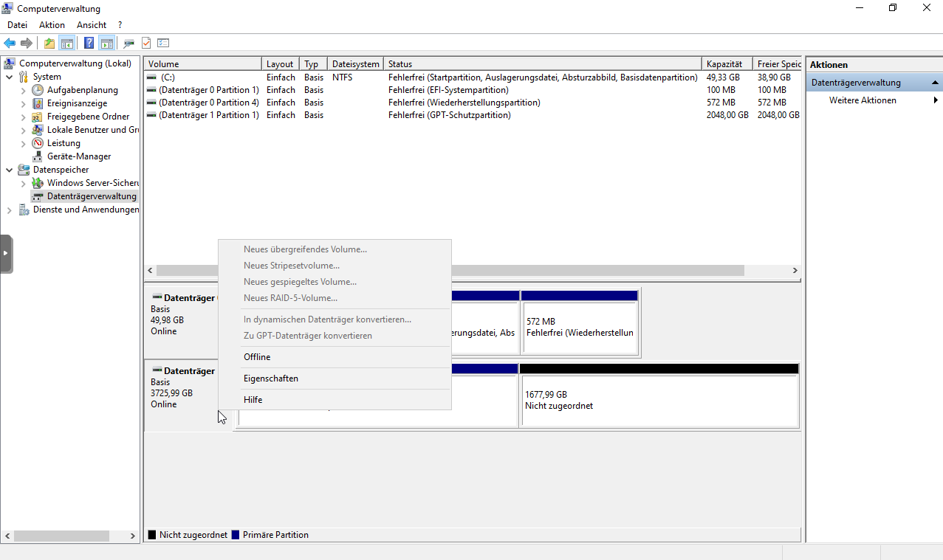The image size is (943, 560).
Task: Sort by the Typ column header
Action: point(314,64)
